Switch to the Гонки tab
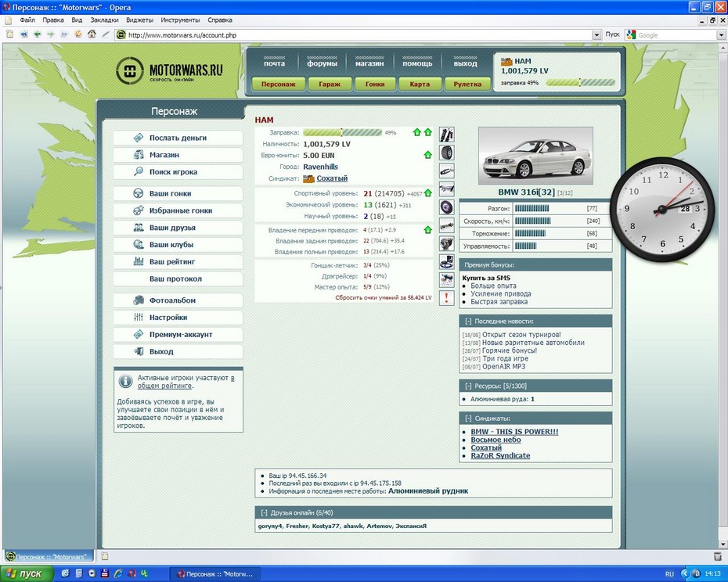This screenshot has width=728, height=582. [x=375, y=84]
